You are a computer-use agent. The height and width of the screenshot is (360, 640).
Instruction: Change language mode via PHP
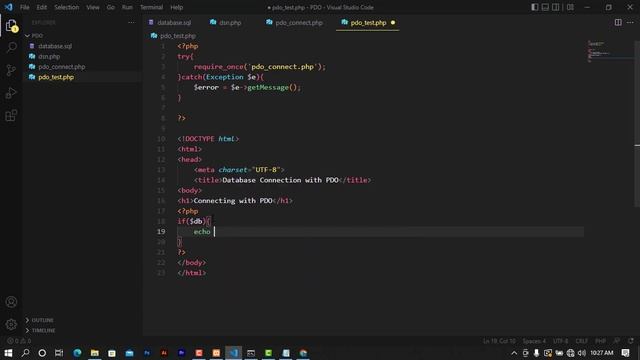pos(600,341)
